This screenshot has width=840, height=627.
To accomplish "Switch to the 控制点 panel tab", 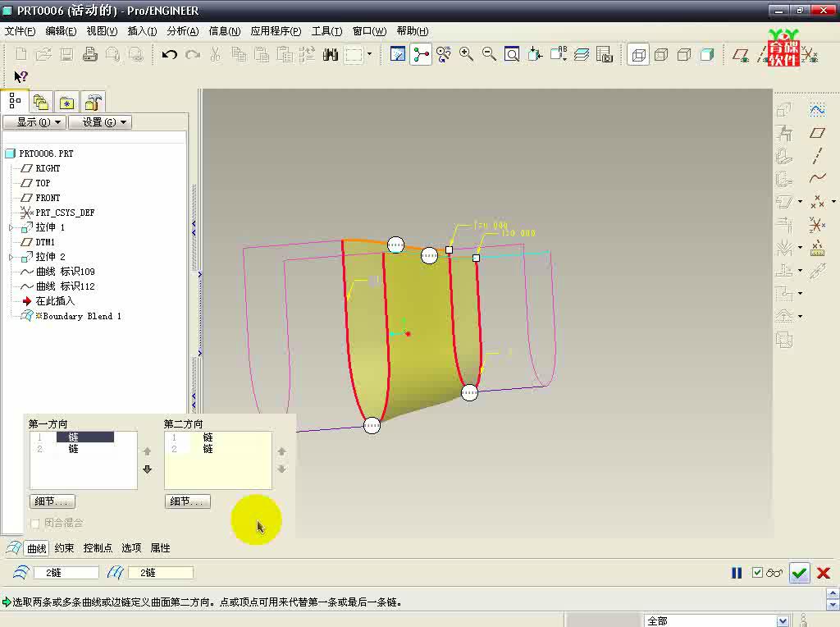I will pos(98,547).
